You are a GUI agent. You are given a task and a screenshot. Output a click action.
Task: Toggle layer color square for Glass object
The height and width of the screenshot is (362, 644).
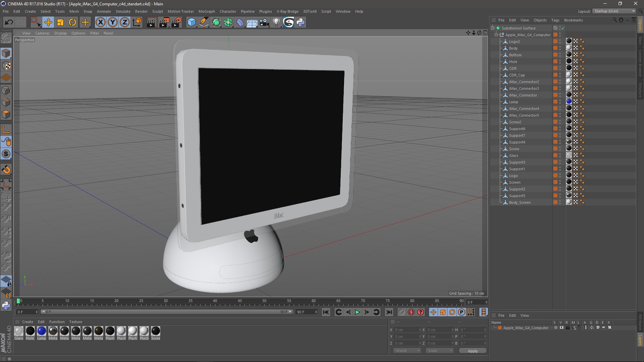click(555, 156)
